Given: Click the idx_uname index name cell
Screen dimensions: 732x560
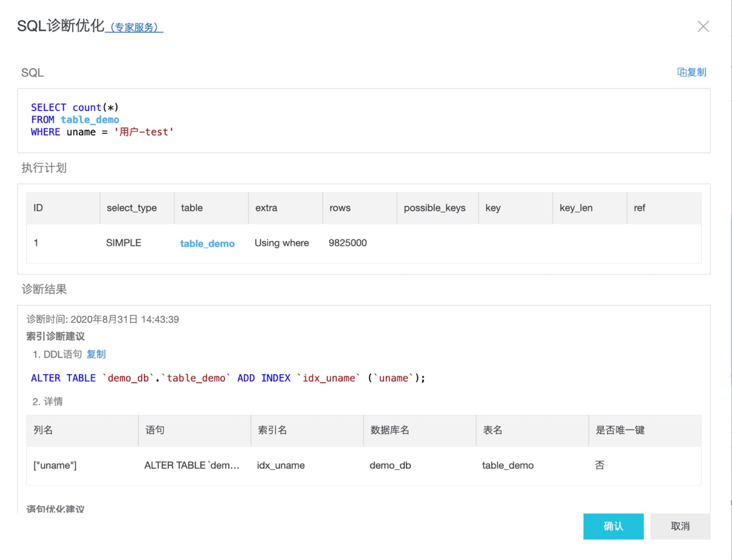Looking at the screenshot, I should tap(281, 465).
